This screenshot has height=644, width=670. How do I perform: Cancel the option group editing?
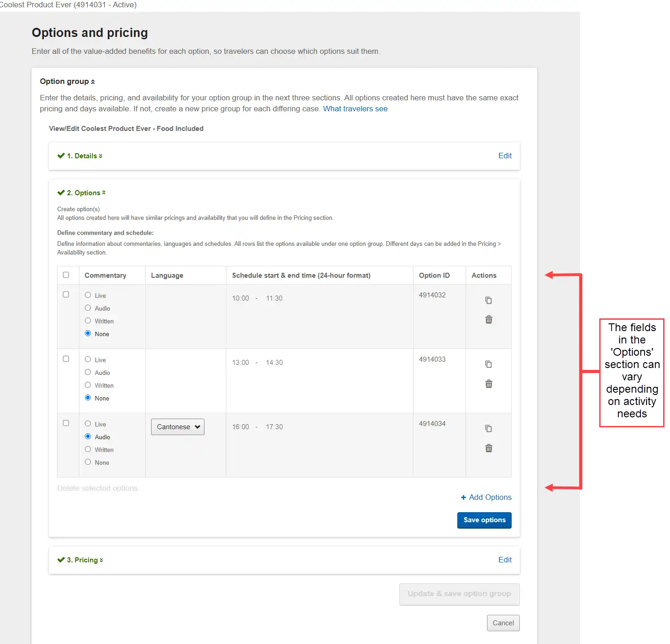click(503, 623)
